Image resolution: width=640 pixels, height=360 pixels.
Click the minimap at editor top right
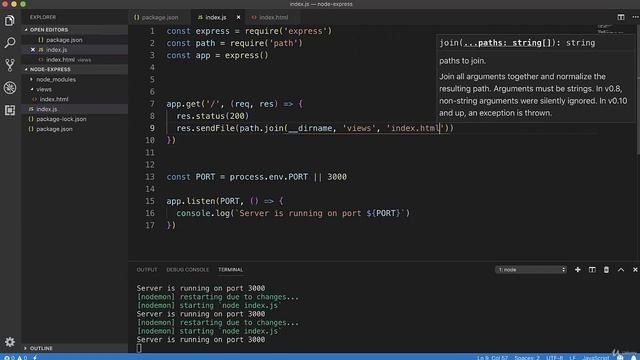click(x=610, y=29)
